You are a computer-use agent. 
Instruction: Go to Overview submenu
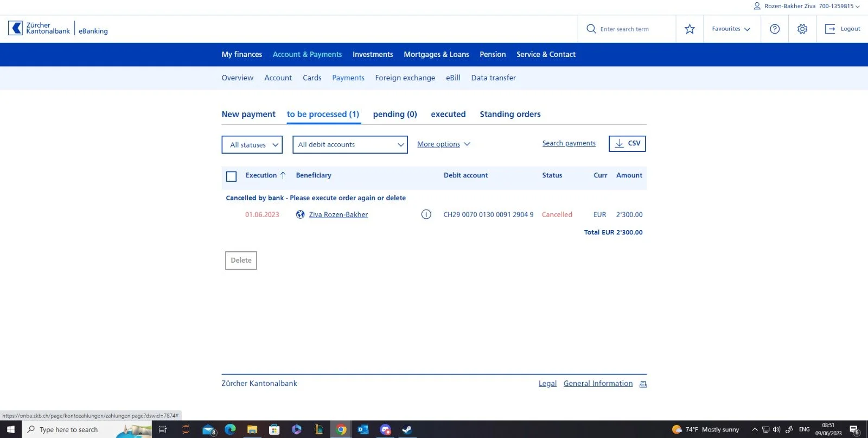(x=237, y=78)
